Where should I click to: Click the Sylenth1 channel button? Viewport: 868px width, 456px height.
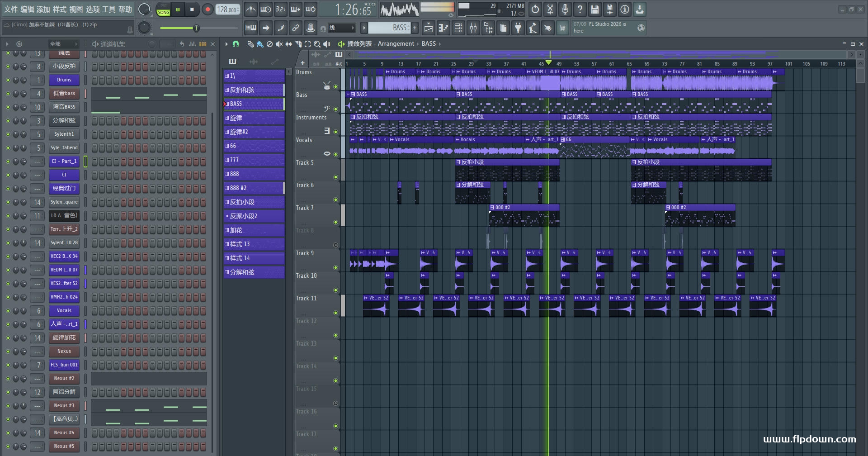[x=64, y=134]
